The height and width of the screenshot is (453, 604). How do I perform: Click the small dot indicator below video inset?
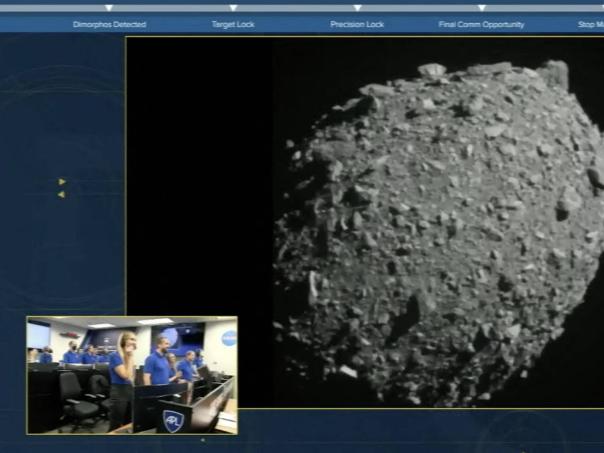coord(202,439)
